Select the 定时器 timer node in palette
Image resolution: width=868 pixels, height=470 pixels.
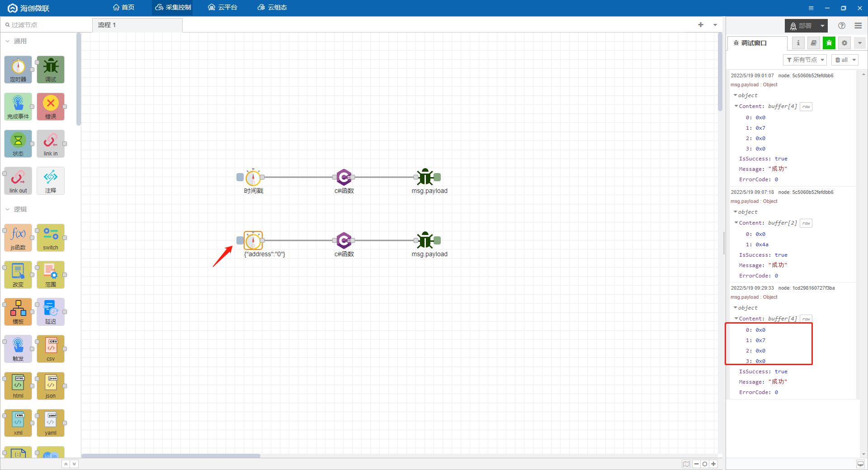(18, 70)
